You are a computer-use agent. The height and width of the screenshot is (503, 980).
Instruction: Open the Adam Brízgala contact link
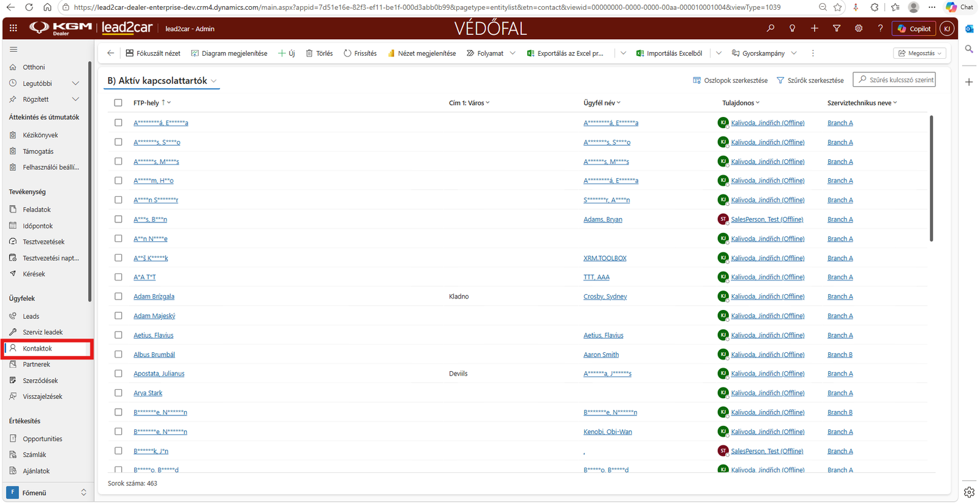(154, 297)
